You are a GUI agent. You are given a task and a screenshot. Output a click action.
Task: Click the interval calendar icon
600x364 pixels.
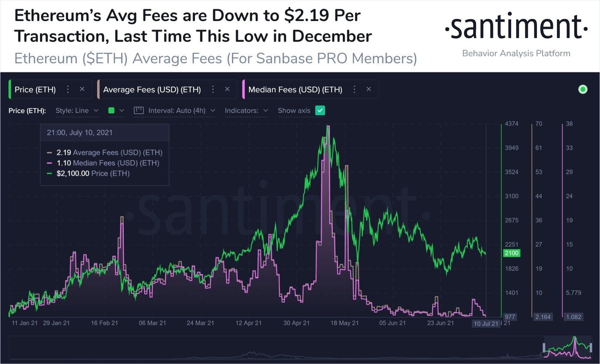click(139, 111)
